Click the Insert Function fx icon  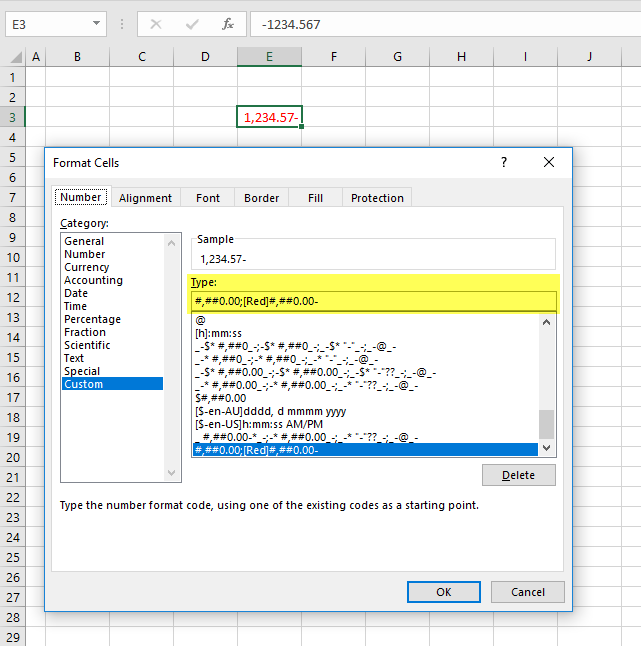[228, 23]
